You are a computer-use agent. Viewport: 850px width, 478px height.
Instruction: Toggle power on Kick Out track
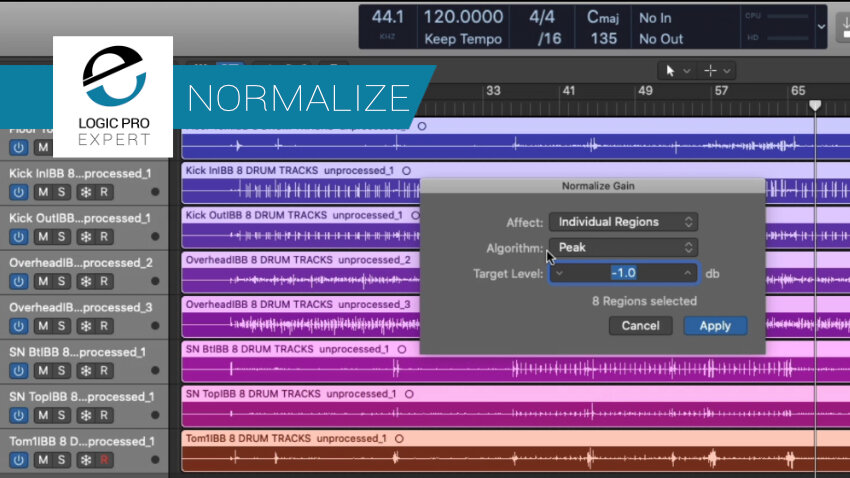point(18,237)
